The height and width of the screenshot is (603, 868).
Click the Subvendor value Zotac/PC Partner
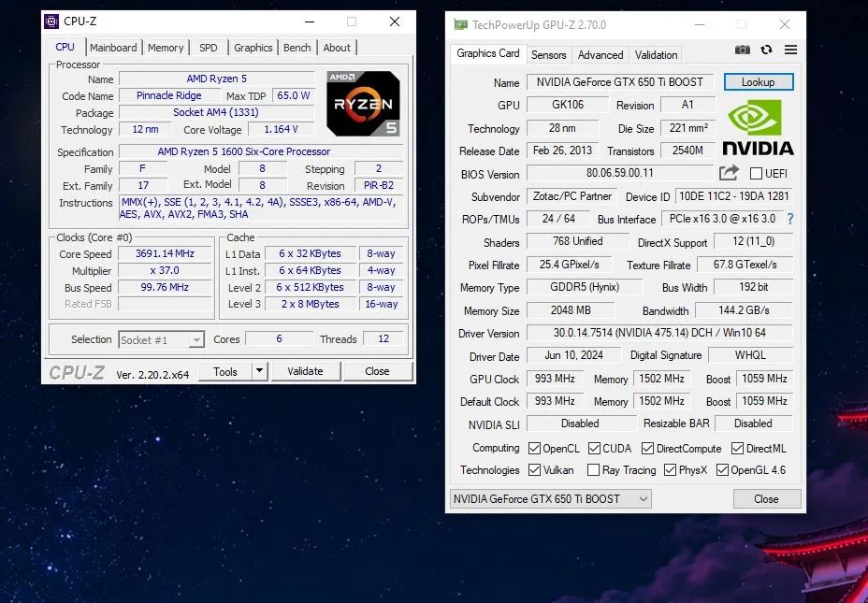(x=572, y=196)
